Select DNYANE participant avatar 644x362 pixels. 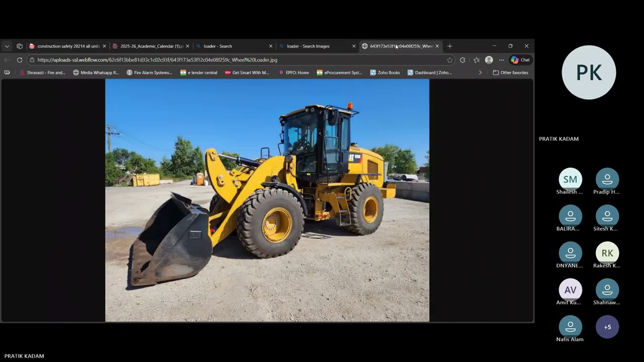click(570, 253)
